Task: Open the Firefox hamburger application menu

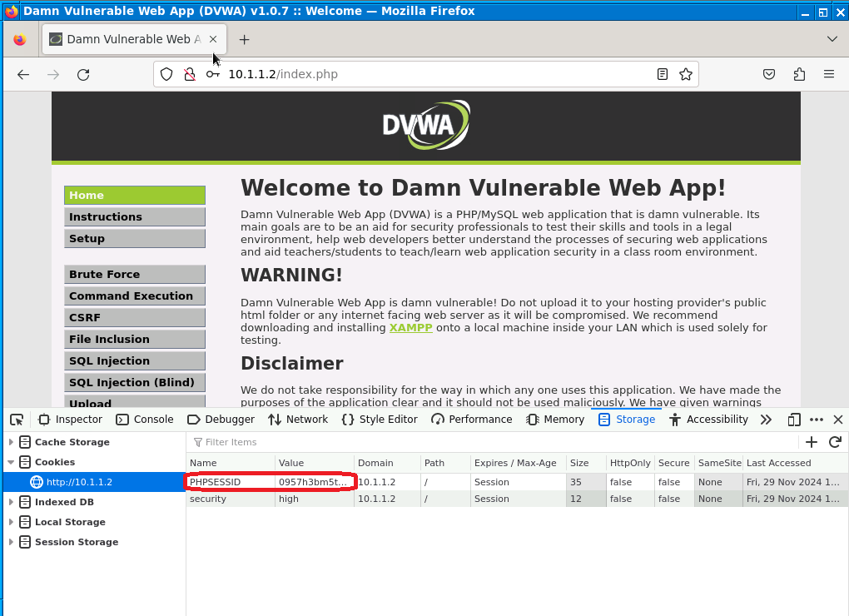Action: (x=829, y=74)
